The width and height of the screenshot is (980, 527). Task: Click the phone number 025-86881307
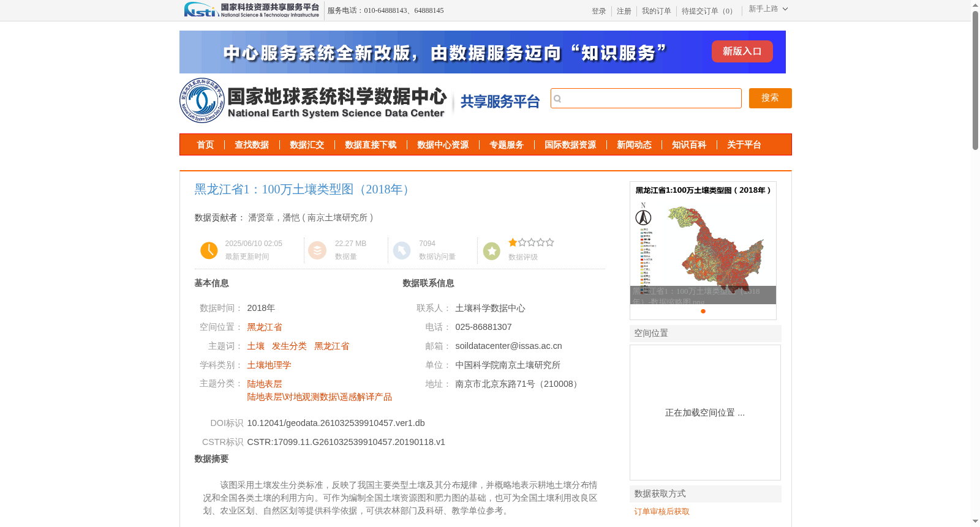[483, 327]
